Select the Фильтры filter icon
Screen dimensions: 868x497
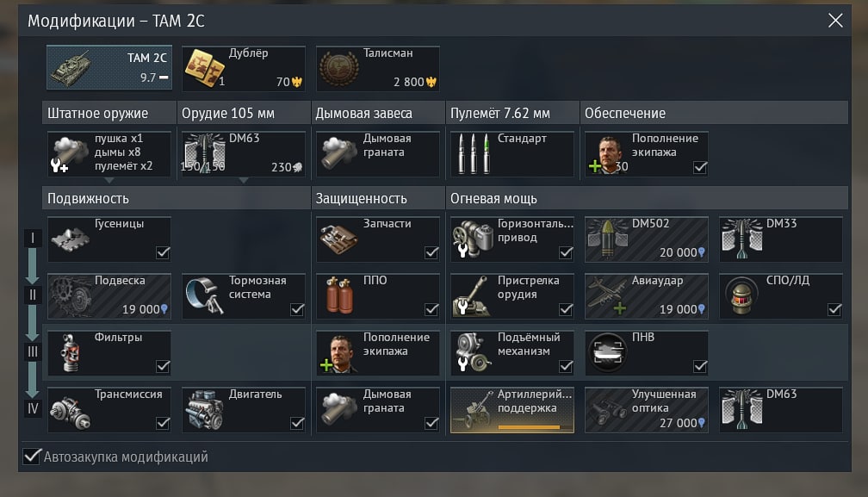[x=71, y=352]
